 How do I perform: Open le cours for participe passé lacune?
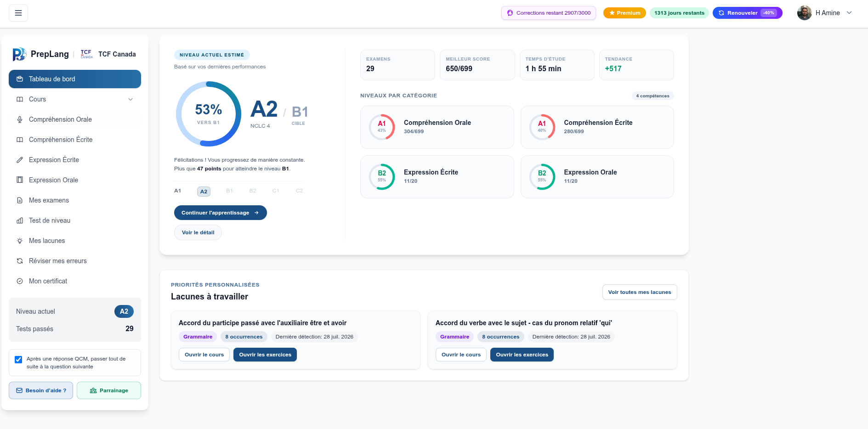point(204,355)
